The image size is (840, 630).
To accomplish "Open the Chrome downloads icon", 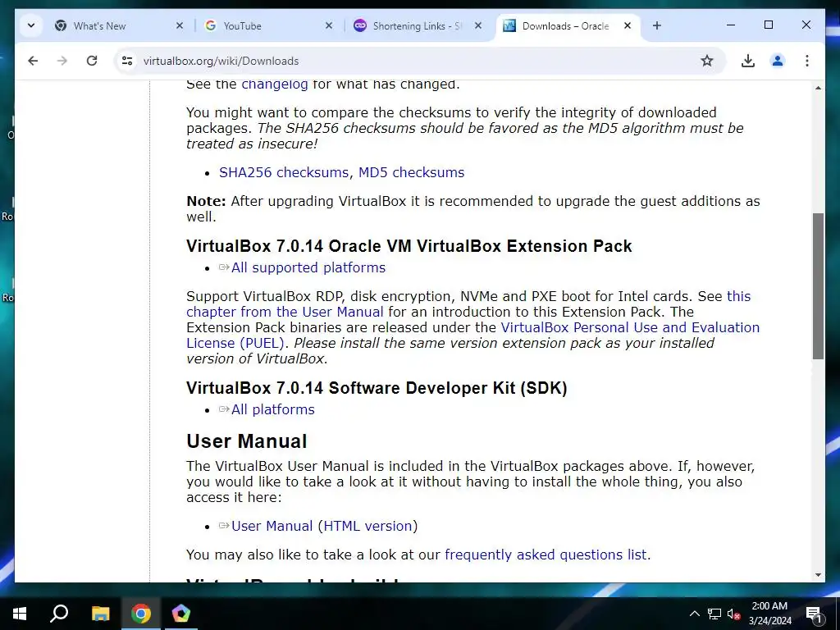I will (748, 61).
